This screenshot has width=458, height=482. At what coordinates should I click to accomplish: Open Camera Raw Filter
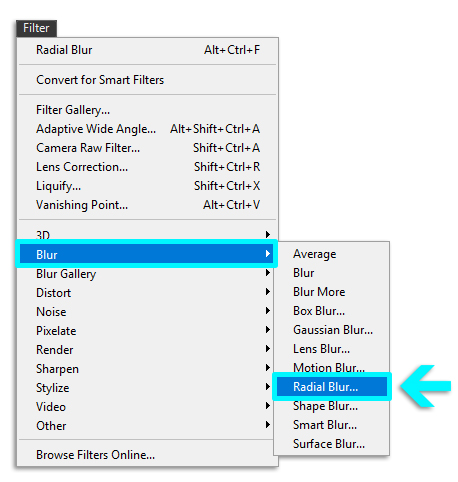[148, 148]
